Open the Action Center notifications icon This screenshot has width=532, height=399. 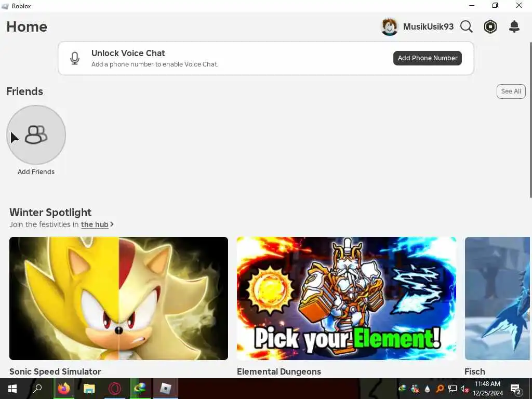pos(515,389)
